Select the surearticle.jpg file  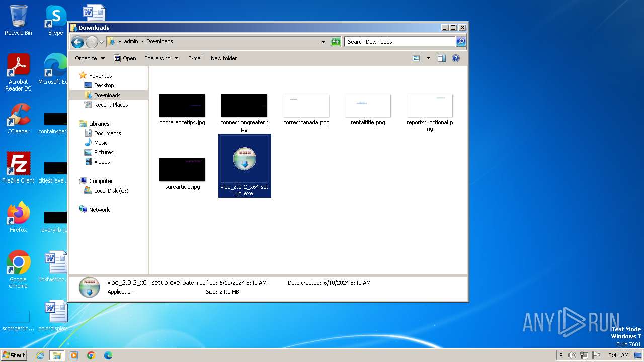[182, 173]
